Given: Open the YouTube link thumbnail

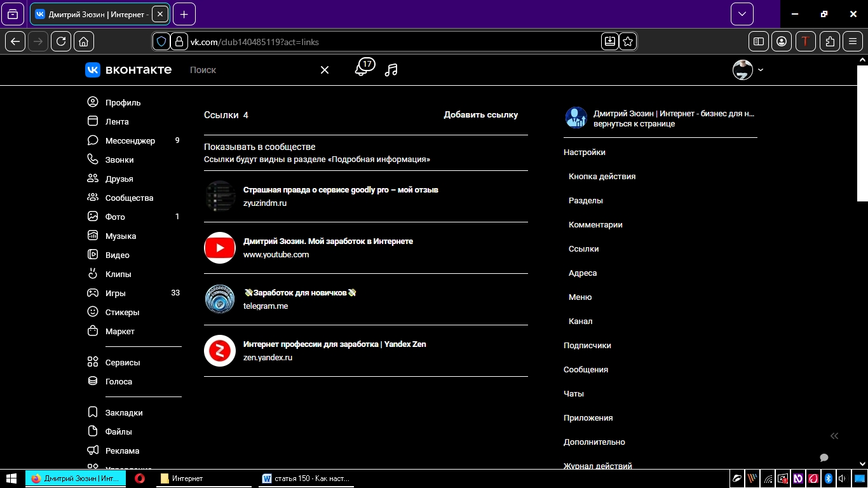Looking at the screenshot, I should coord(220,248).
